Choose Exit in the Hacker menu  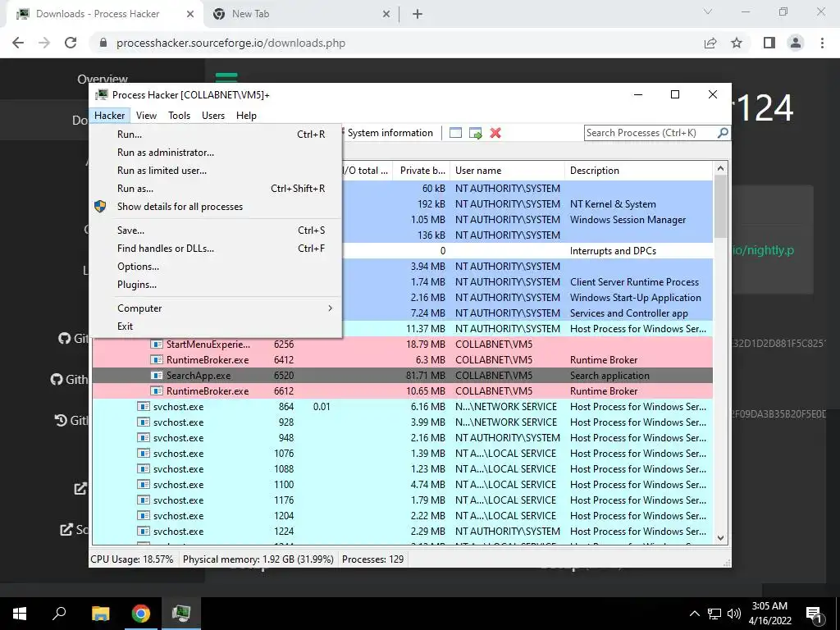[x=217, y=326]
